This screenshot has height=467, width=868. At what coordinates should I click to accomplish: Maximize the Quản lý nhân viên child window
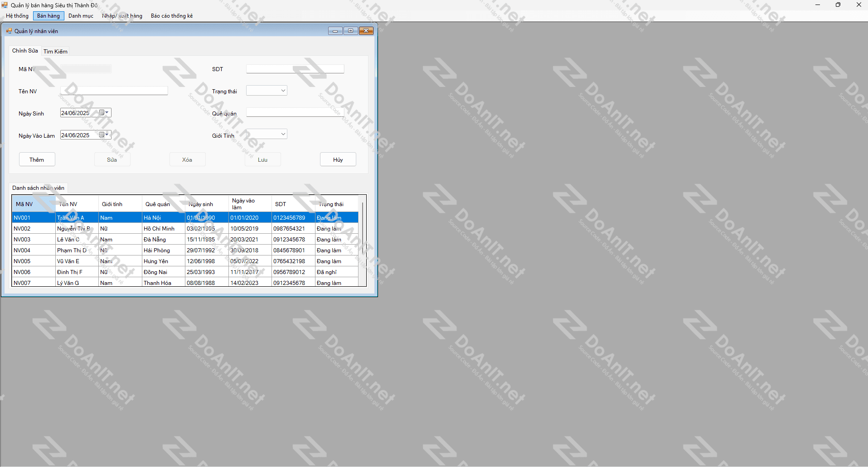coord(350,31)
